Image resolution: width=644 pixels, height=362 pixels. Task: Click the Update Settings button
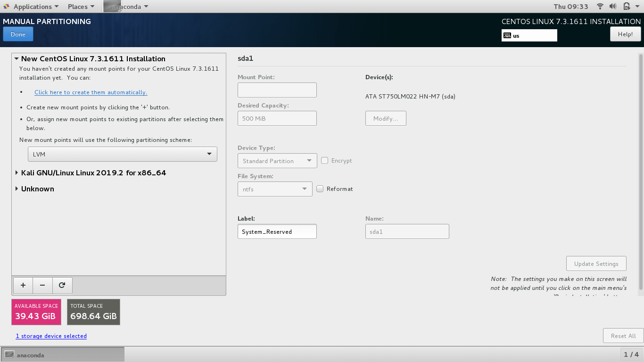point(596,264)
